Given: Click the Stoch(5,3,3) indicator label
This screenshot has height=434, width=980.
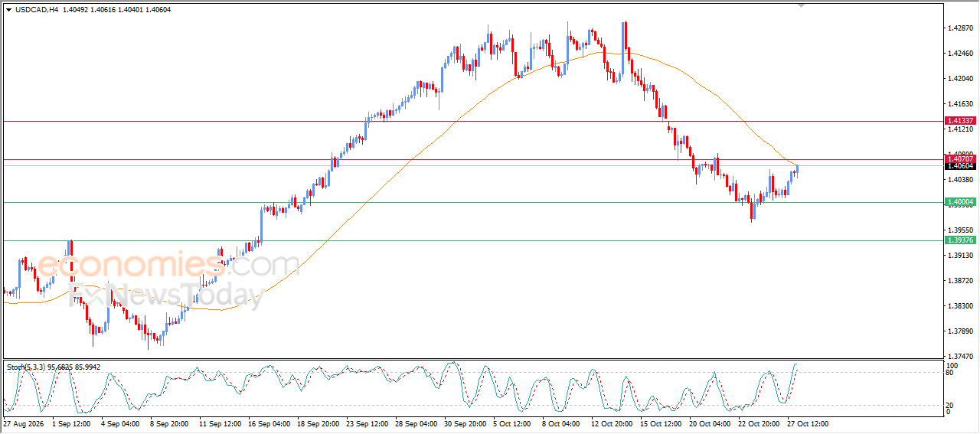Looking at the screenshot, I should (26, 367).
